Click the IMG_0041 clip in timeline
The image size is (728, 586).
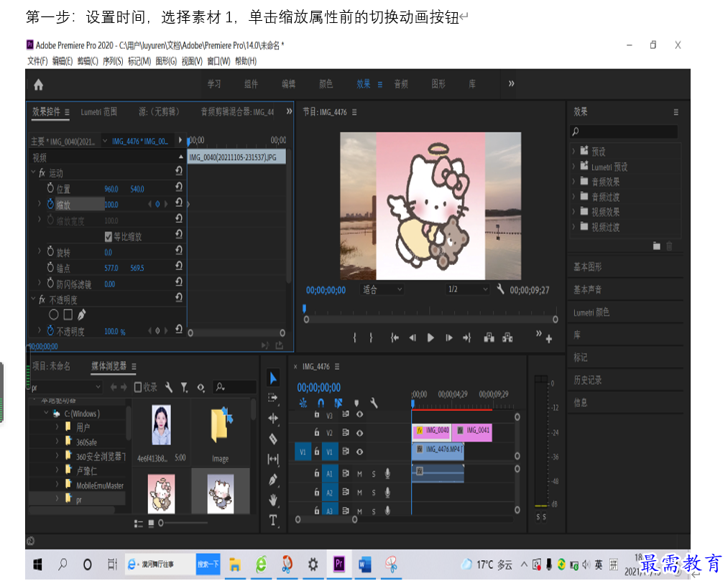[472, 432]
